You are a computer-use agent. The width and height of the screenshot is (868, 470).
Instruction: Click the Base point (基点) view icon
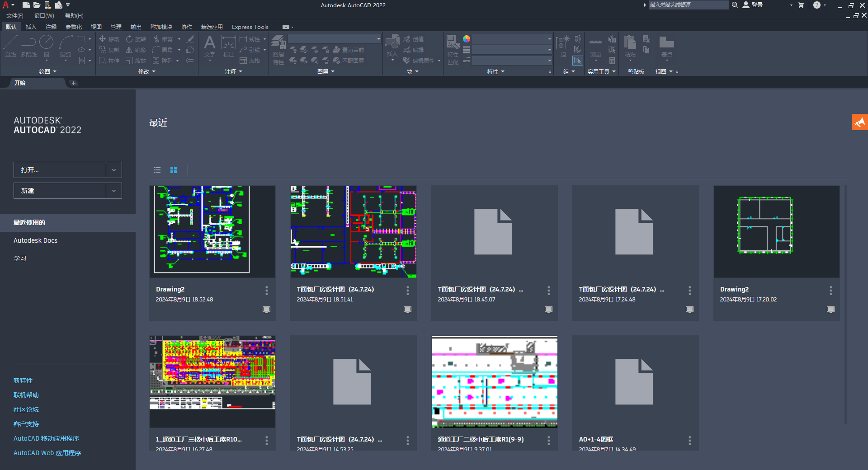click(667, 46)
